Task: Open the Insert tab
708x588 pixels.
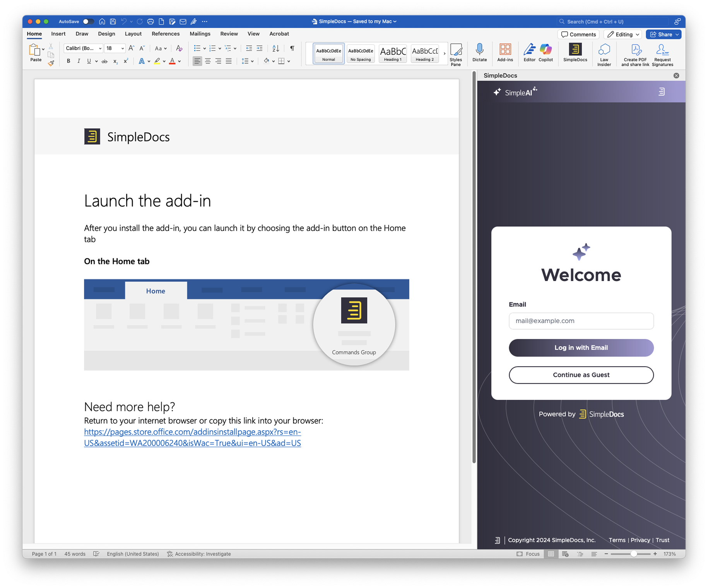Action: pyautogui.click(x=58, y=34)
